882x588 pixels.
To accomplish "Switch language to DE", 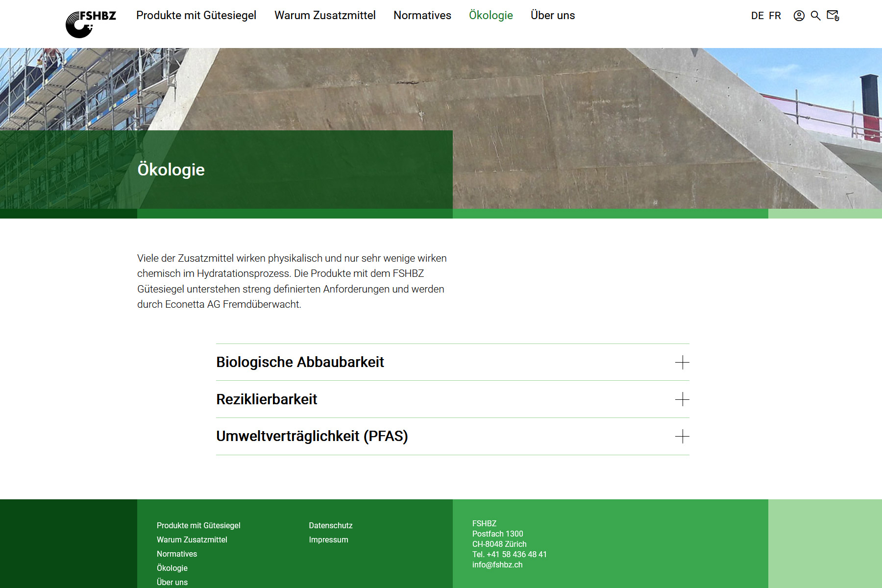I will pos(757,16).
